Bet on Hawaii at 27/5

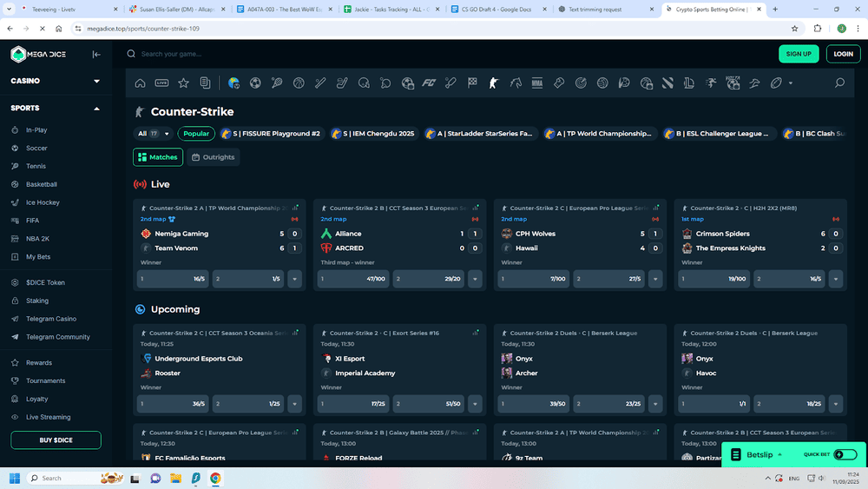609,279
